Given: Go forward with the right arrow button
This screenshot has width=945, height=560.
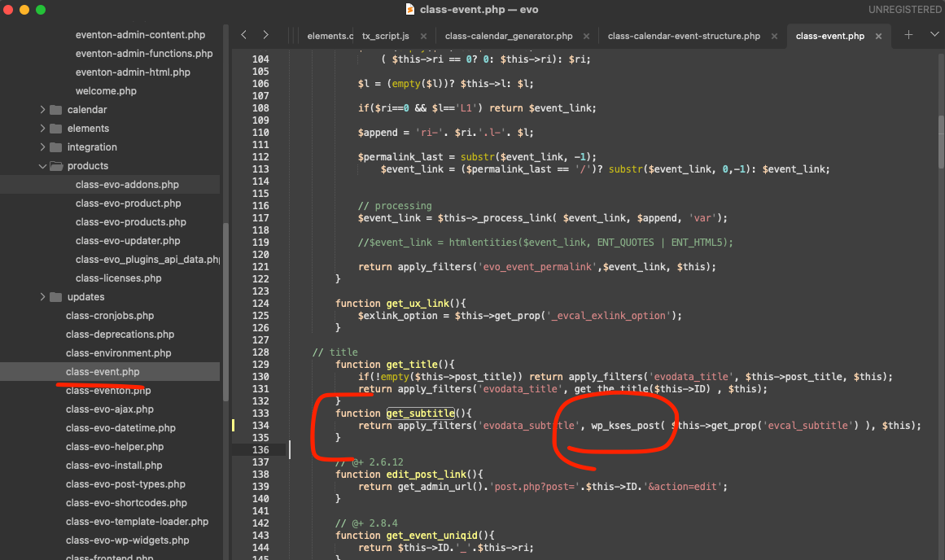Looking at the screenshot, I should tap(266, 35).
